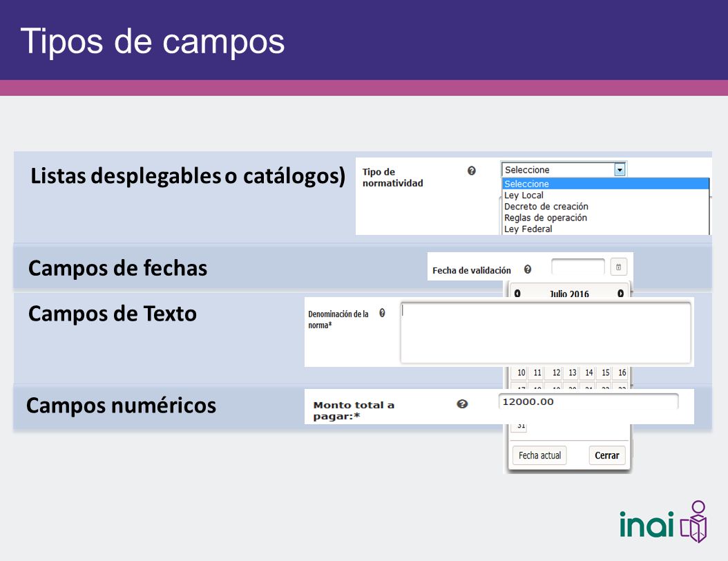This screenshot has height=561, width=728.
Task: Choose highlighted Seleccione option in list
Action: 606,184
